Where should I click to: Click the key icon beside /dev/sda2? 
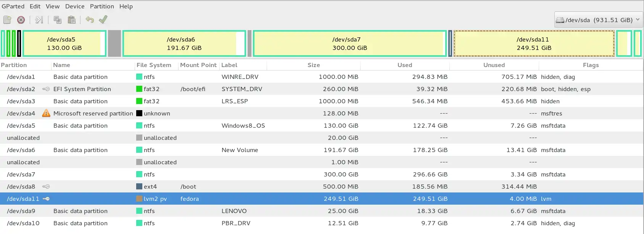pyautogui.click(x=46, y=89)
